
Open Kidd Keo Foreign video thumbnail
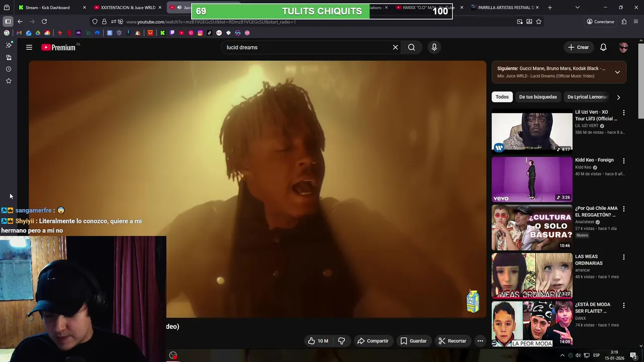532,179
